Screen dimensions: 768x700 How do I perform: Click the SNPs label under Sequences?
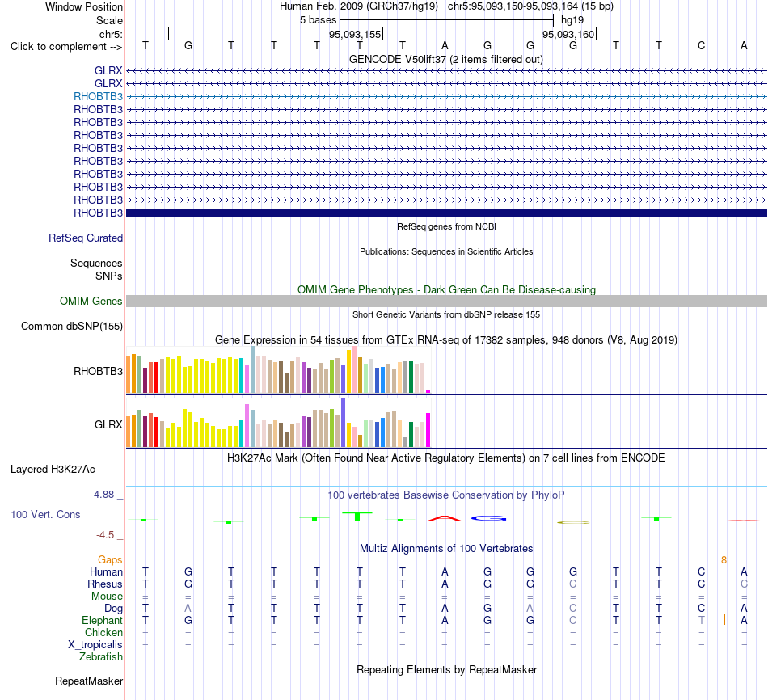(109, 276)
